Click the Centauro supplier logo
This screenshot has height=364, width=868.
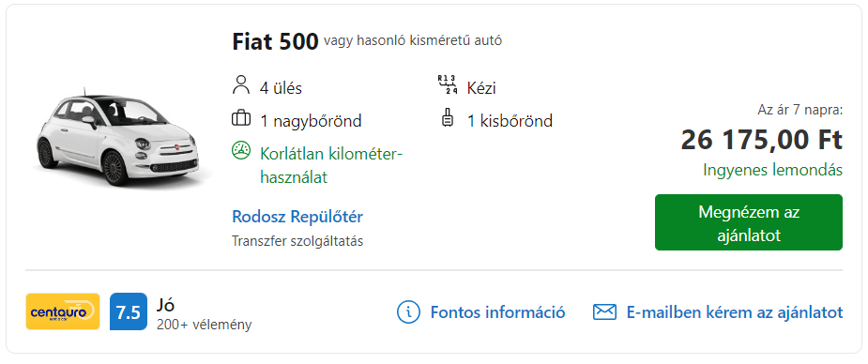(63, 311)
